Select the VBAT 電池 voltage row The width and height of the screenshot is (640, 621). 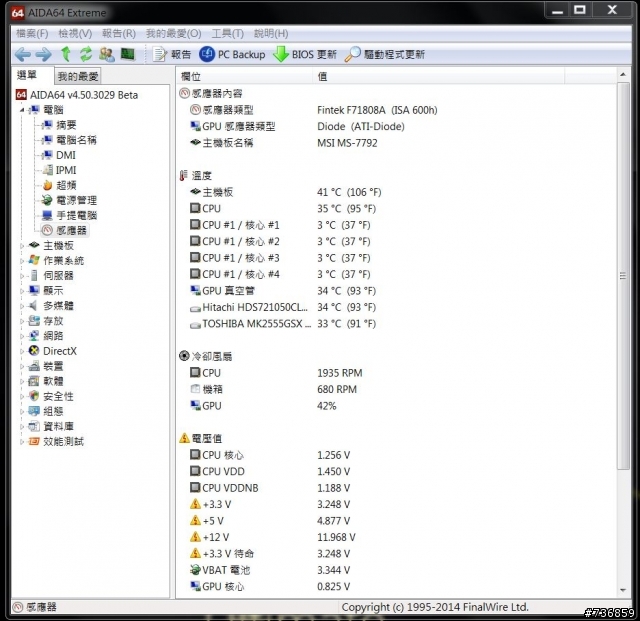[270, 570]
